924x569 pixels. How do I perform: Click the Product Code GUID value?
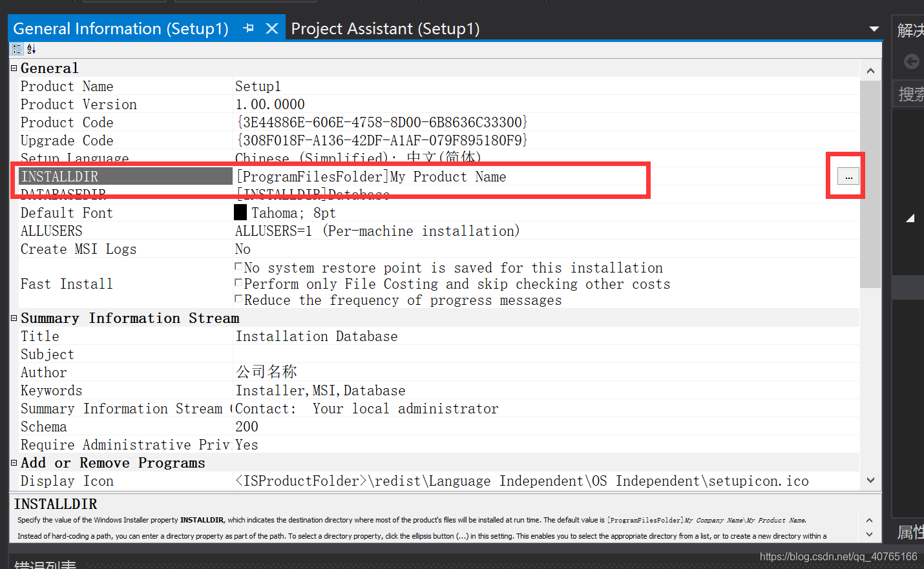pos(382,122)
